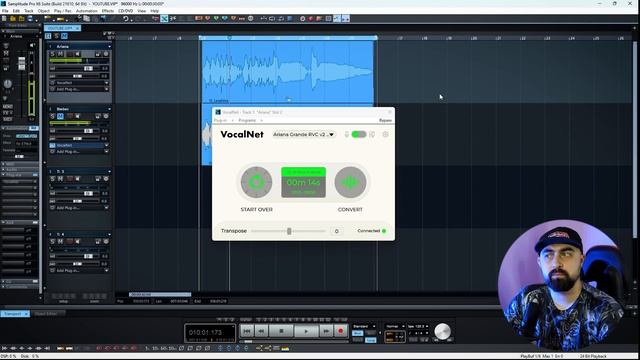The width and height of the screenshot is (640, 360).
Task: Click the microphone icon in VocalNet
Action: tap(347, 134)
